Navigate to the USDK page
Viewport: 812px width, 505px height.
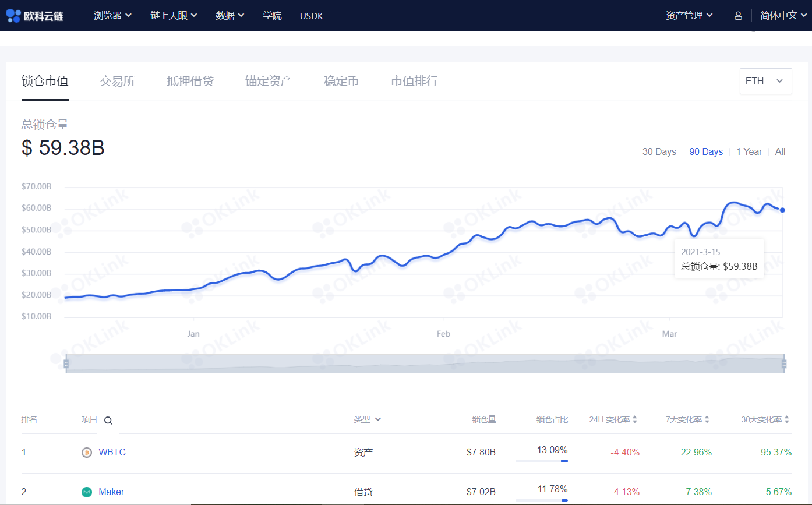pyautogui.click(x=310, y=16)
